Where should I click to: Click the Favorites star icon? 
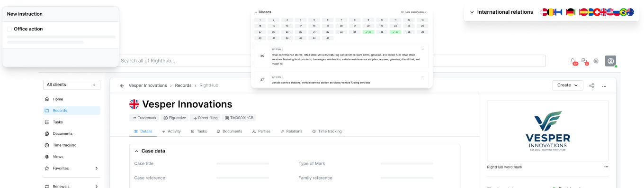coord(47,168)
